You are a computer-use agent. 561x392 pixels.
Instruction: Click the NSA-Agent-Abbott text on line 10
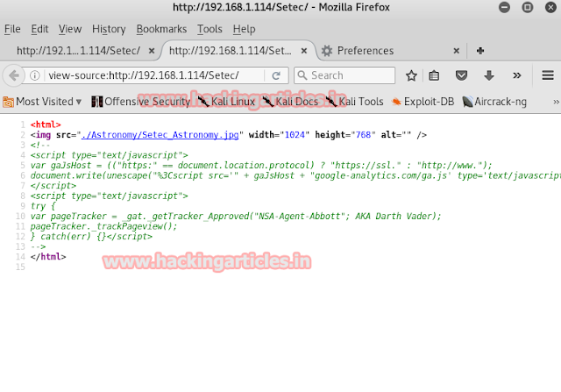[299, 217]
